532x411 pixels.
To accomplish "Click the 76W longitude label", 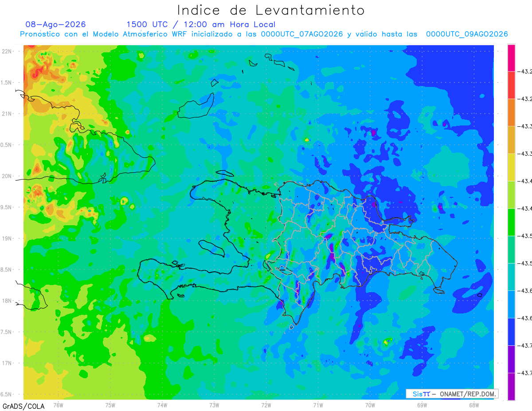I will (x=58, y=405).
